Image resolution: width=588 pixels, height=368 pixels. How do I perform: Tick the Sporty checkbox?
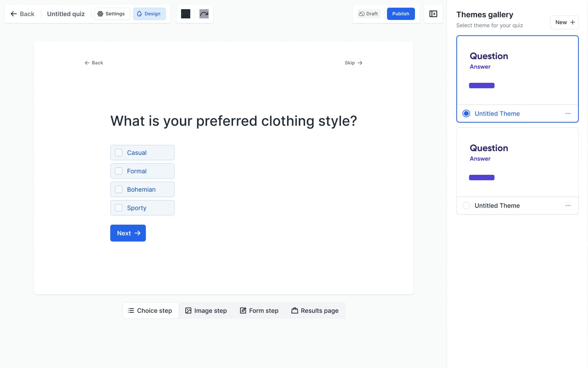point(119,208)
